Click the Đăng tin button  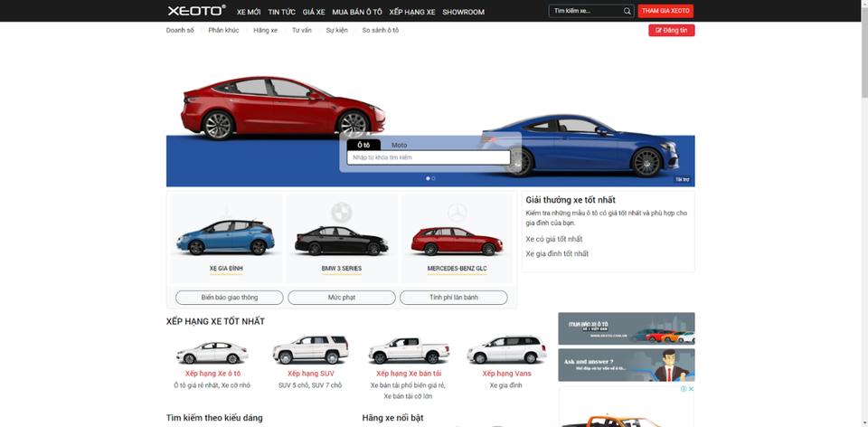(x=671, y=31)
